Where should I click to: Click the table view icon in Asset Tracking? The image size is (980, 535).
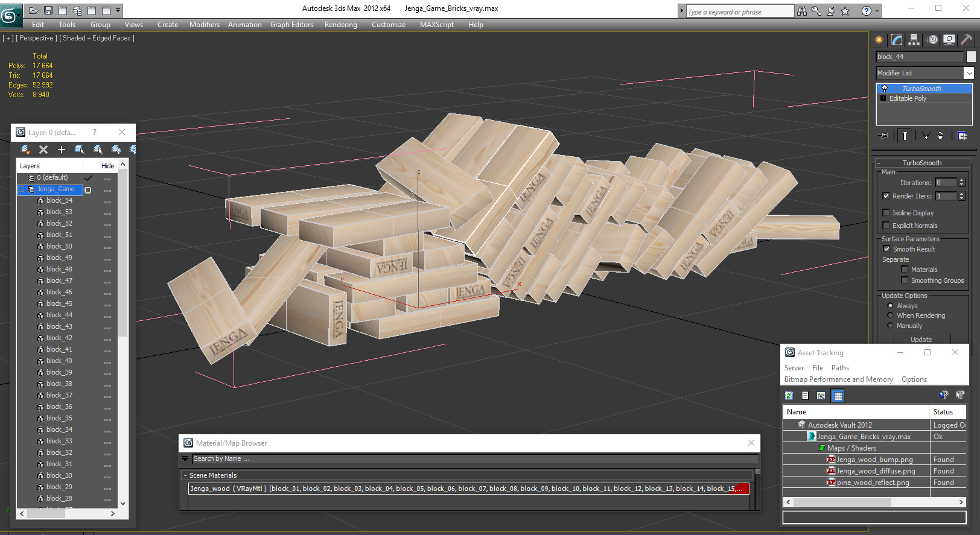pyautogui.click(x=838, y=396)
